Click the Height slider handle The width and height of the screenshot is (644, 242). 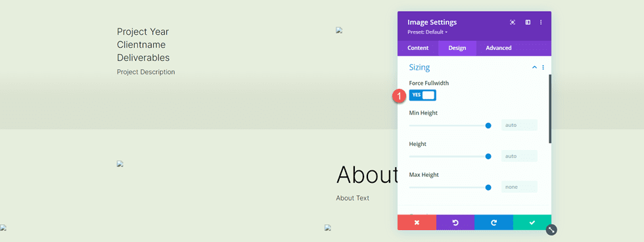click(488, 156)
